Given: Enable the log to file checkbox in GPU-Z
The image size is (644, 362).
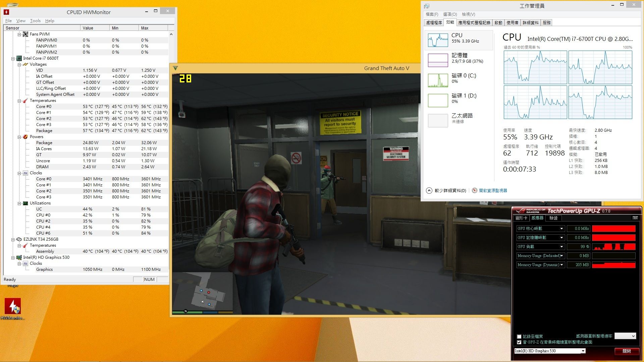Looking at the screenshot, I should pyautogui.click(x=519, y=337).
